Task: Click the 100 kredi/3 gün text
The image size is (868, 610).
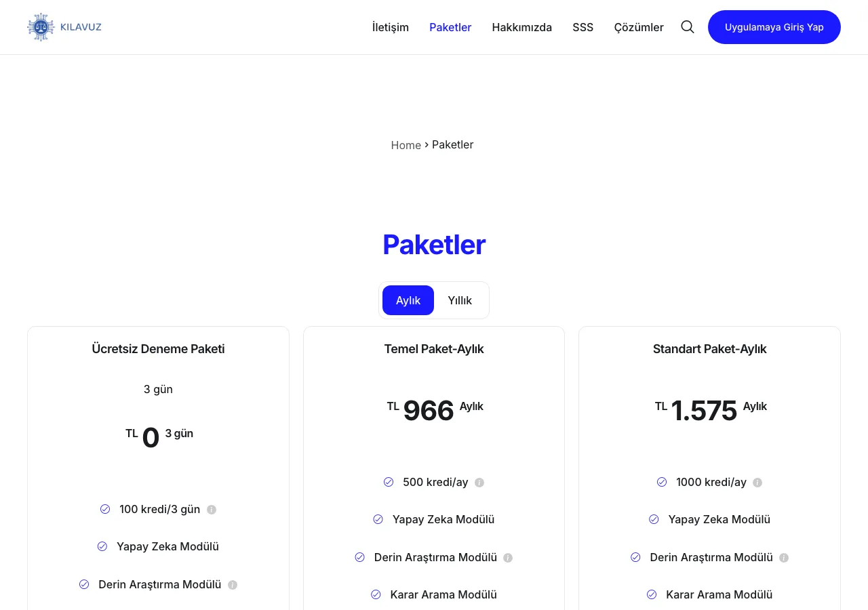Action: 160,510
